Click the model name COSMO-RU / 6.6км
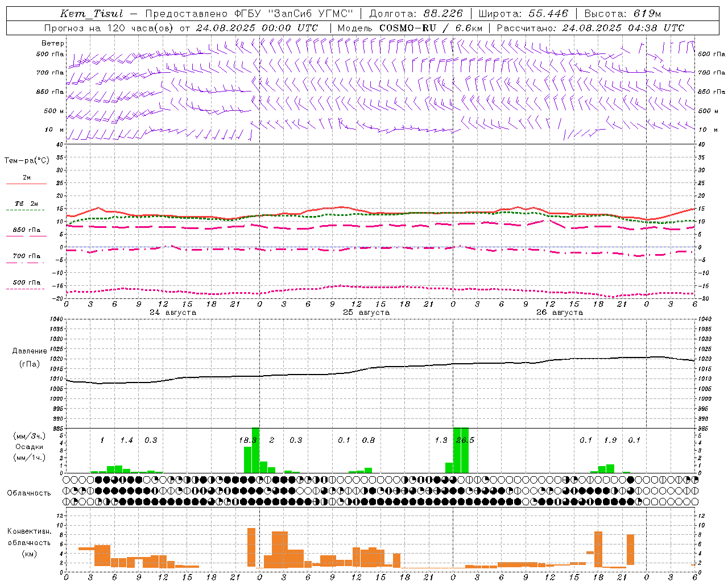 coord(431,28)
